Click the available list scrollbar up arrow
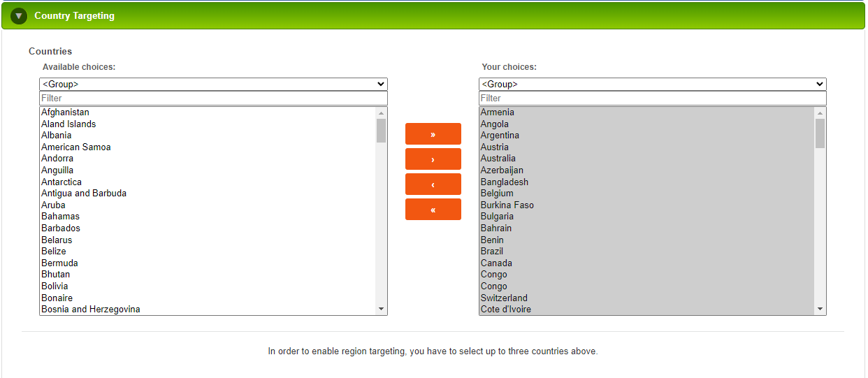Image resolution: width=868 pixels, height=378 pixels. (381, 112)
